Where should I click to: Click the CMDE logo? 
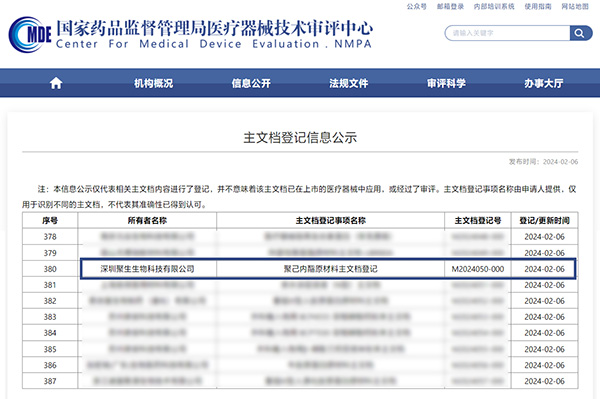pyautogui.click(x=30, y=34)
